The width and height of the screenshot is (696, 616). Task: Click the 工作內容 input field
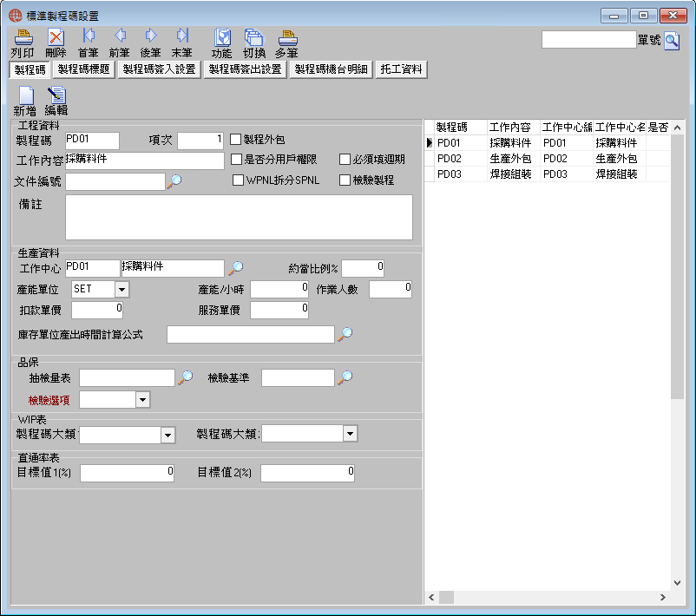click(x=145, y=161)
